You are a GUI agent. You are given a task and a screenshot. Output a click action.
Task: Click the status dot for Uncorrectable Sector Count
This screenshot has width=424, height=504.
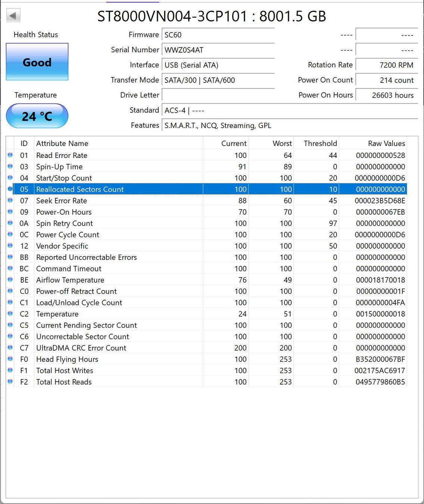pyautogui.click(x=10, y=336)
